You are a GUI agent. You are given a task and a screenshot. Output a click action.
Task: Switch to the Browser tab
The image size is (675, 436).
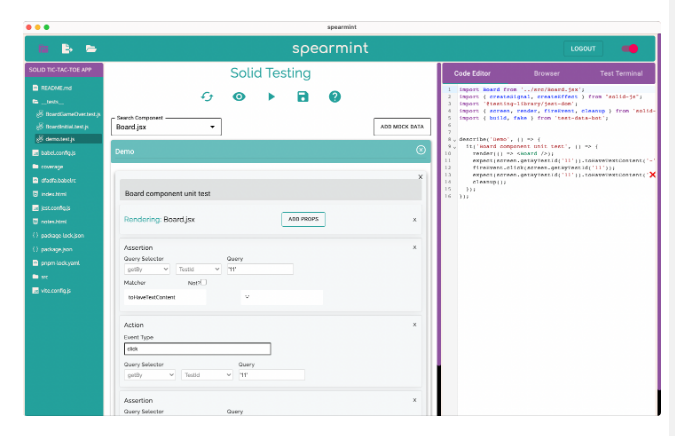[547, 74]
